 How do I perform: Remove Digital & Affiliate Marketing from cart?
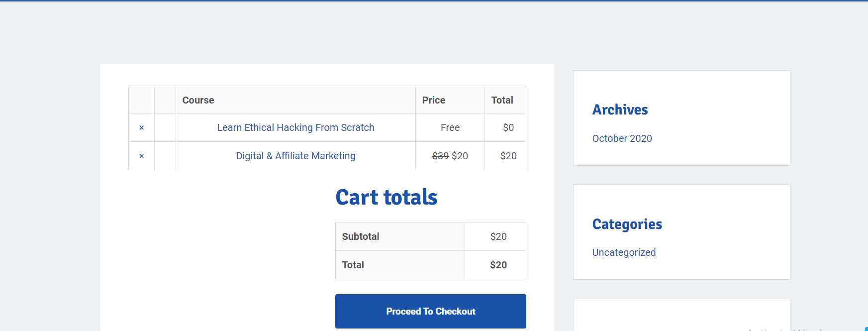(142, 156)
